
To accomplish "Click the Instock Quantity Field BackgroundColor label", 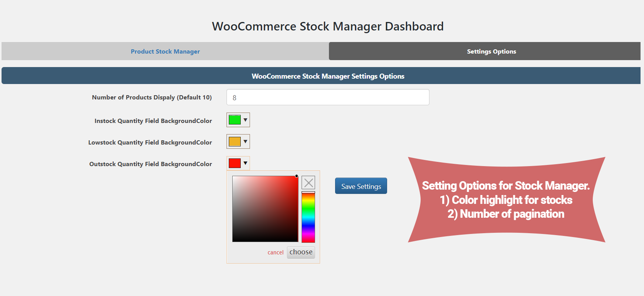I will (153, 121).
